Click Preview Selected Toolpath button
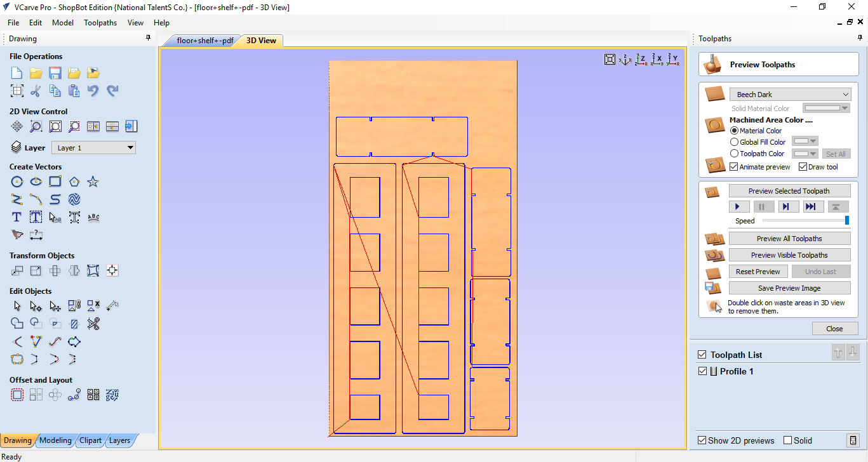Screen dimensions: 868x462 pyautogui.click(x=789, y=191)
